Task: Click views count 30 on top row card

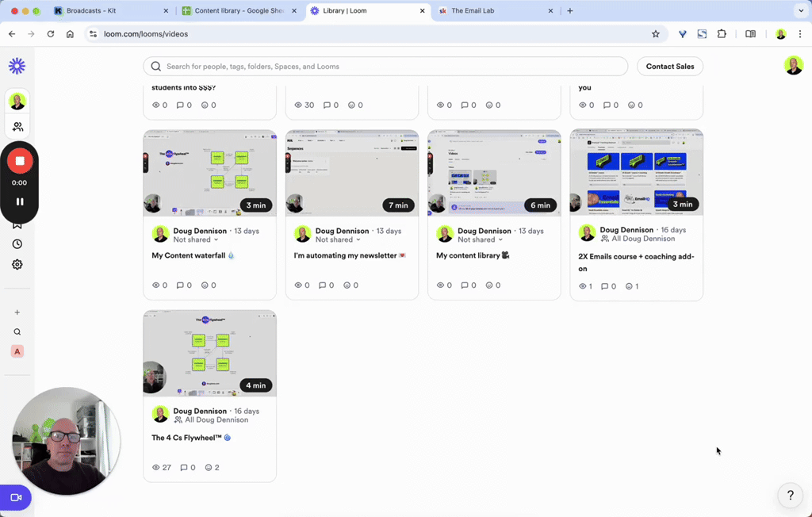Action: (304, 105)
